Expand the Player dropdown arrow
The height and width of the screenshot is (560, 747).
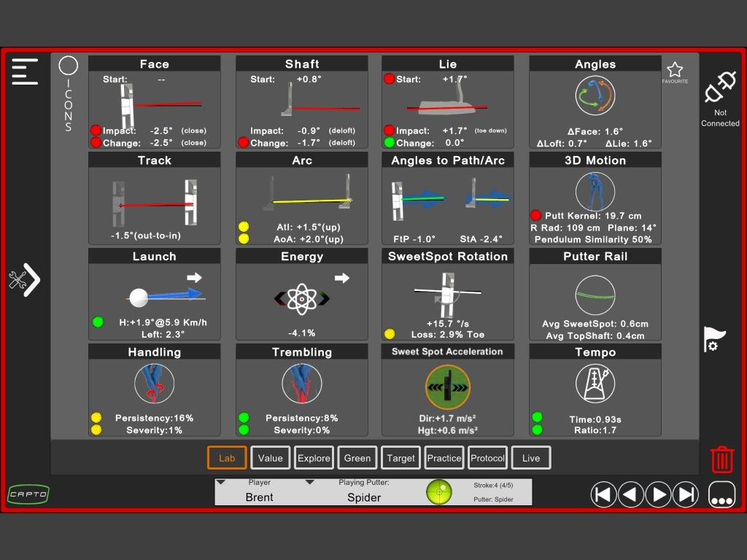221,483
